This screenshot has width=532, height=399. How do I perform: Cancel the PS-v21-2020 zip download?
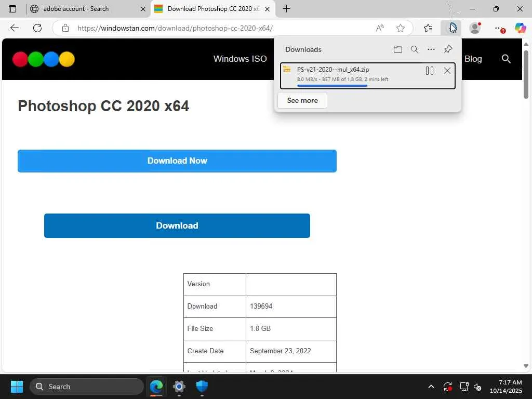[x=447, y=71]
